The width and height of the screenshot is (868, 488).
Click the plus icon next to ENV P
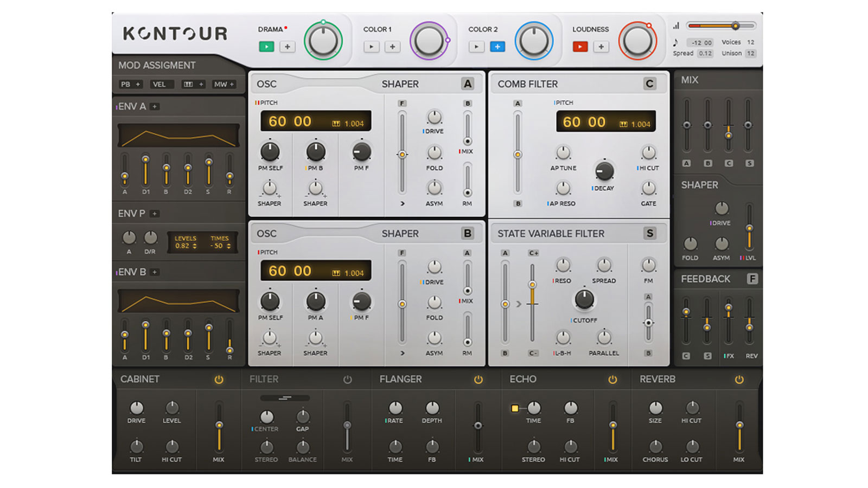tap(155, 214)
